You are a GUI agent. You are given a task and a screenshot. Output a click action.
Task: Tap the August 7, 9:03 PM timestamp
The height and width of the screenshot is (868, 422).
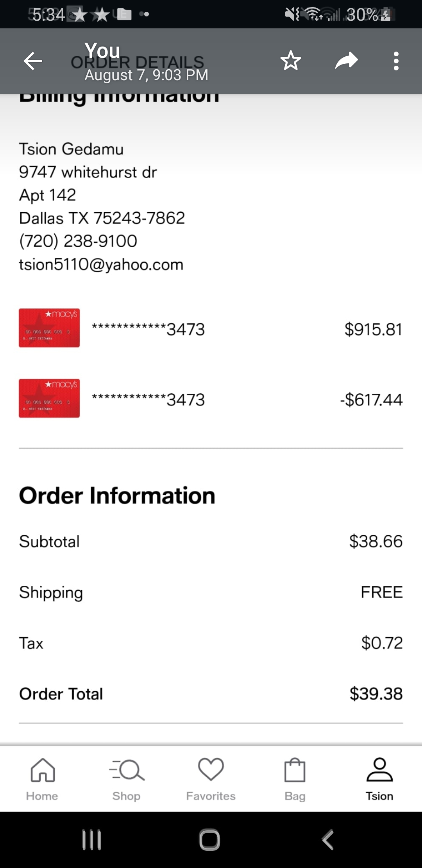(x=147, y=75)
